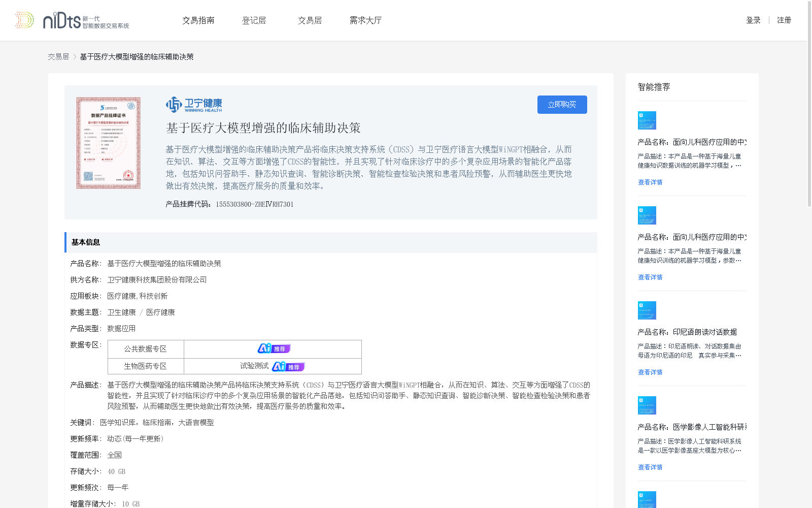
Task: Open 查看详情 for 印尼语朗读对话数据
Action: click(650, 372)
